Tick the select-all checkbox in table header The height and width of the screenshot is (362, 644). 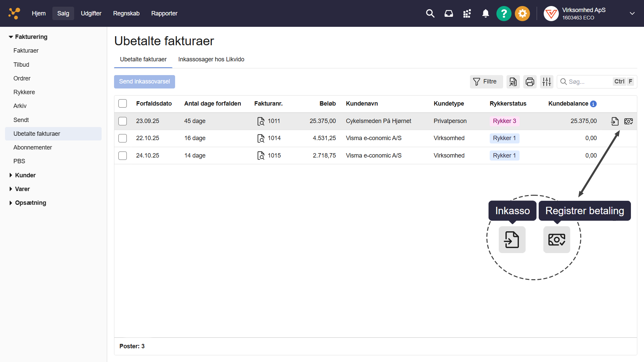[x=123, y=104]
